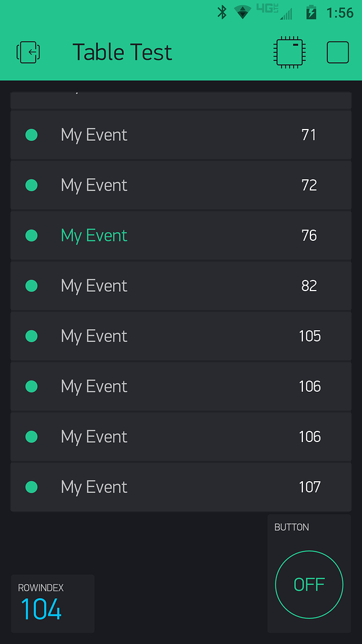Viewport: 362px width, 644px height.
Task: Tap the Table Test title
Action: pyautogui.click(x=122, y=52)
